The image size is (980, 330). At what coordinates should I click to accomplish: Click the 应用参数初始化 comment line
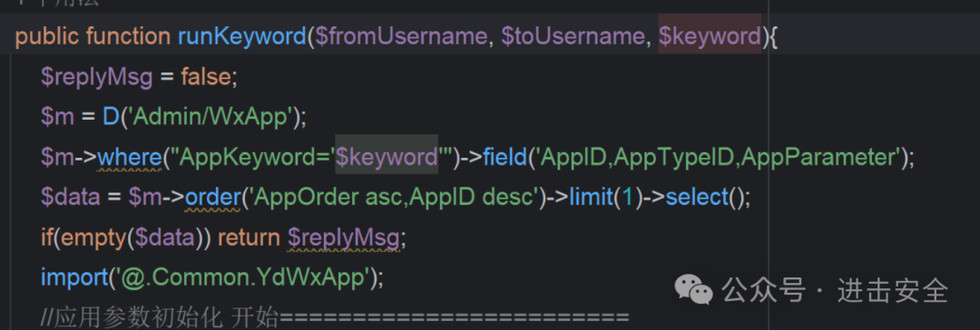coord(334,317)
